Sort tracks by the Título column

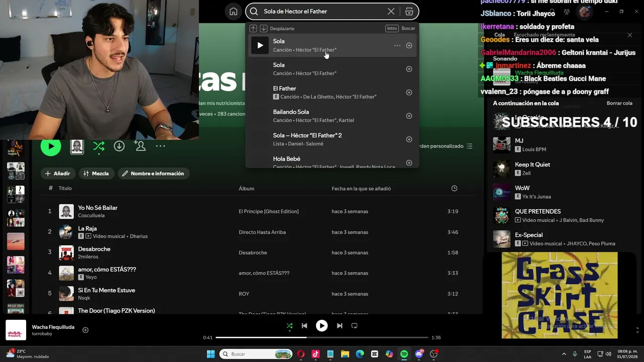(65, 189)
